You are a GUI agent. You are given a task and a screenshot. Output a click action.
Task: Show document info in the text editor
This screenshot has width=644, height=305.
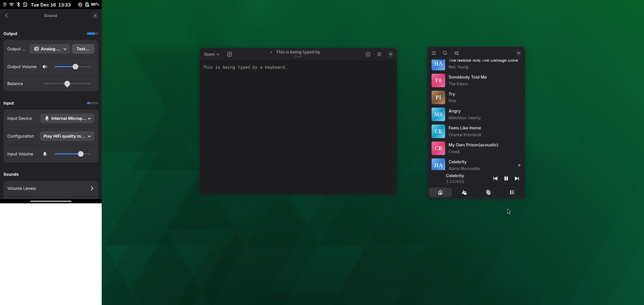pyautogui.click(x=368, y=54)
